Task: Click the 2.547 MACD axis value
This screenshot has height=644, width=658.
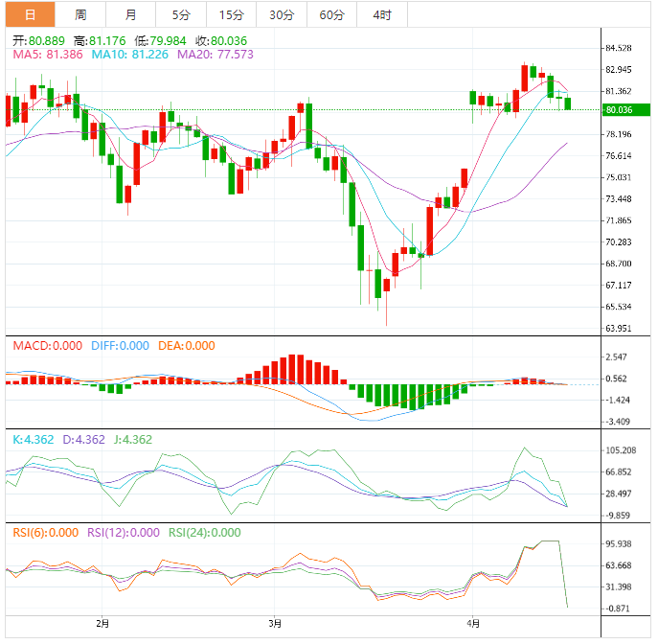Action: coord(617,357)
